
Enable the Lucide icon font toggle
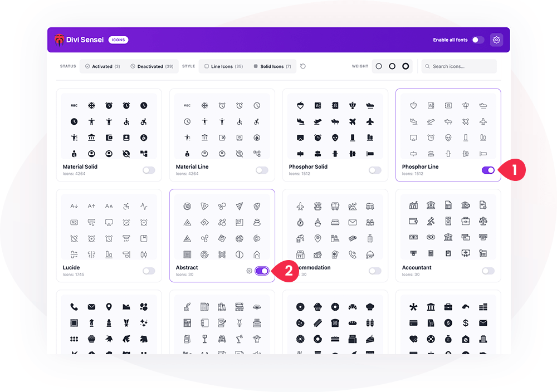(x=149, y=271)
